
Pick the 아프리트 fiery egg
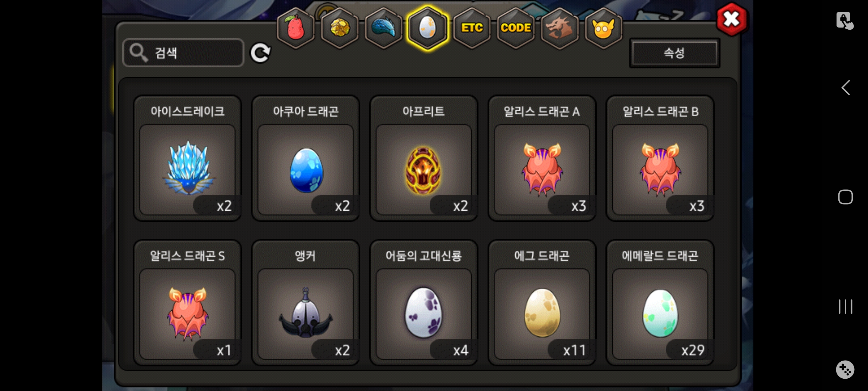click(424, 158)
